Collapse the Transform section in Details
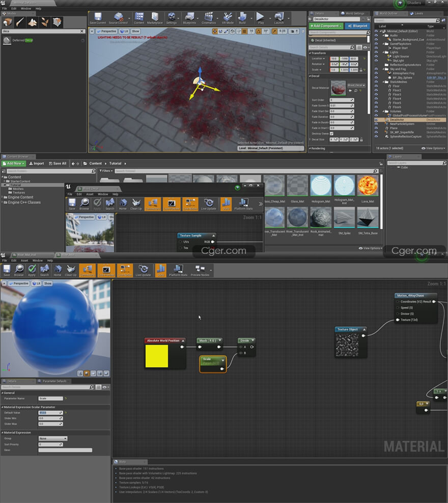 pos(310,53)
